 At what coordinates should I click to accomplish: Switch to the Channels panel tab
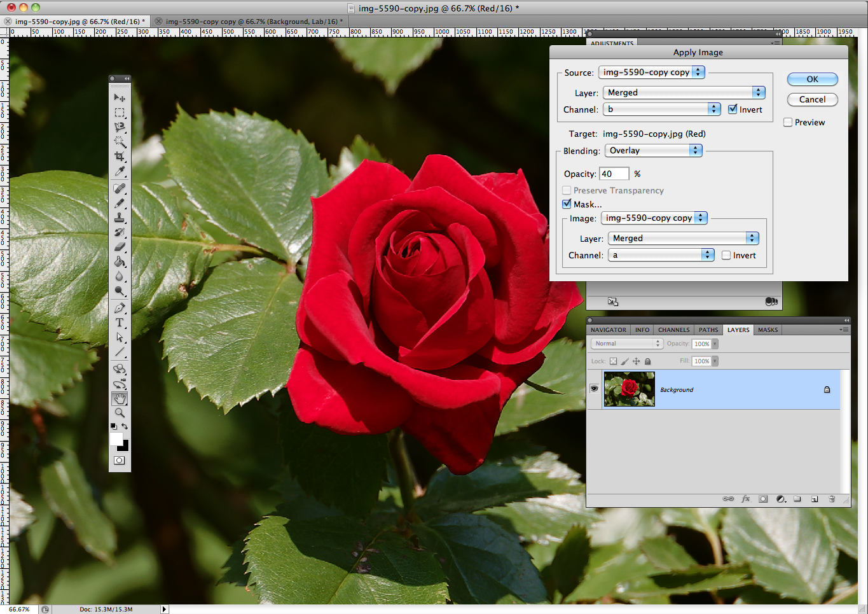[673, 330]
